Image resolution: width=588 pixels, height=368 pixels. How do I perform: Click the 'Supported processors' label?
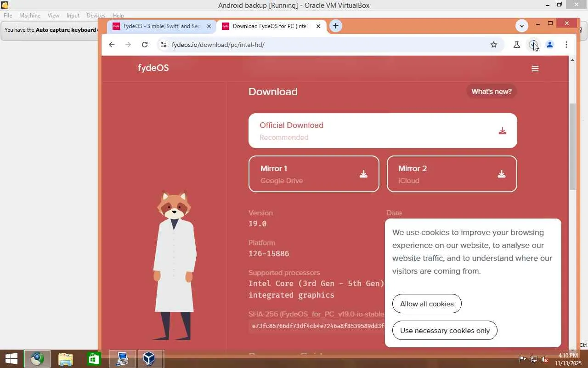(284, 273)
